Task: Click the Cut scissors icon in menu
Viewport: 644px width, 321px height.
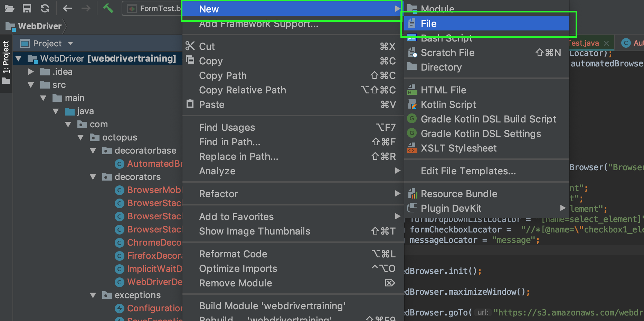Action: point(190,46)
